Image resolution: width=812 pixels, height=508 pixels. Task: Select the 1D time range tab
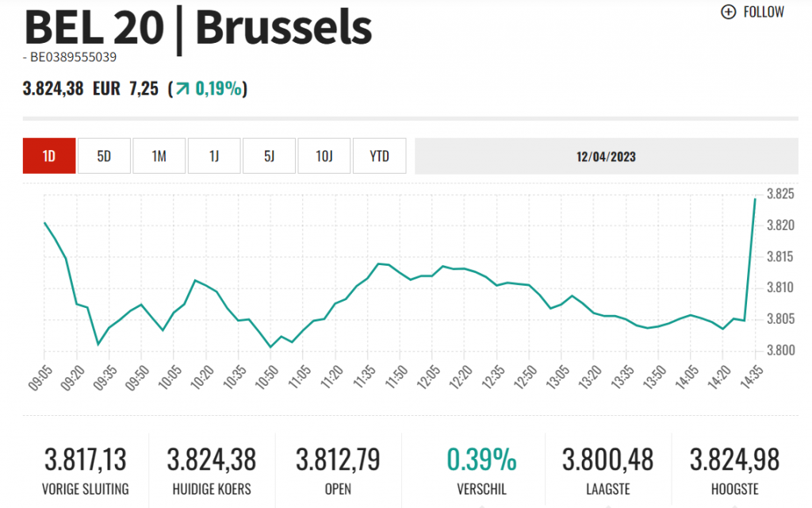(x=49, y=156)
